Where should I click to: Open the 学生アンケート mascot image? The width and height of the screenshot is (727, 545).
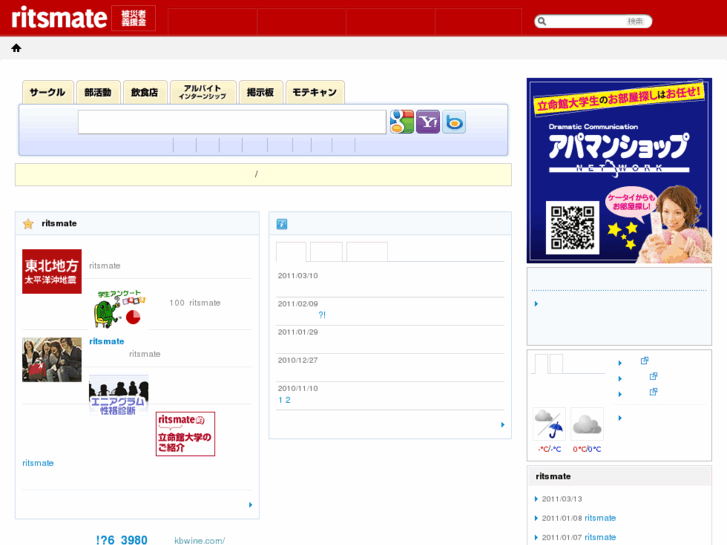(x=119, y=309)
